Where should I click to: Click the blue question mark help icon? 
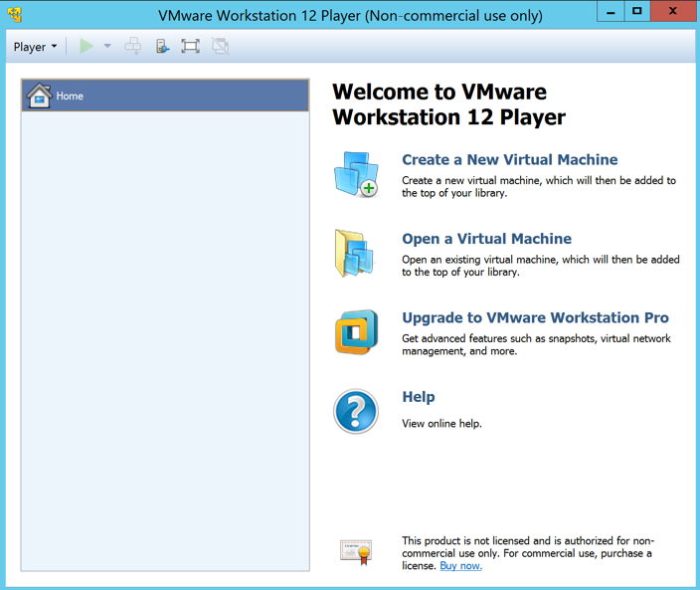(356, 411)
